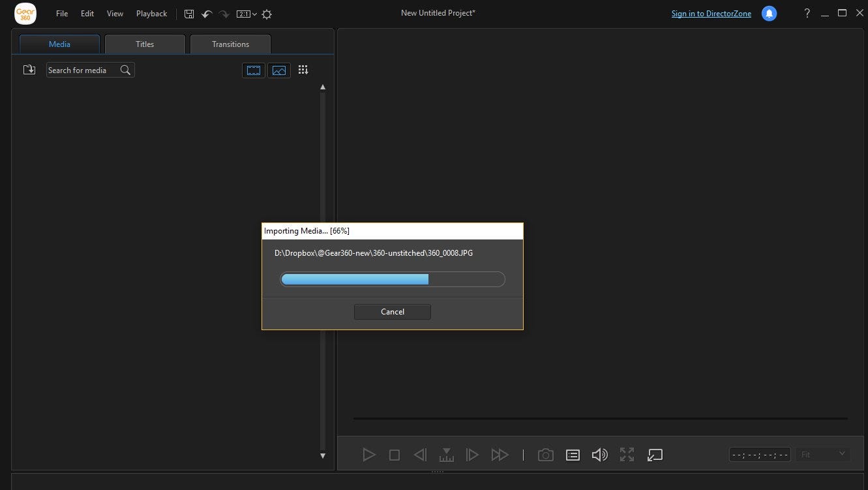This screenshot has height=490, width=868.
Task: Open the Playback menu
Action: point(151,14)
